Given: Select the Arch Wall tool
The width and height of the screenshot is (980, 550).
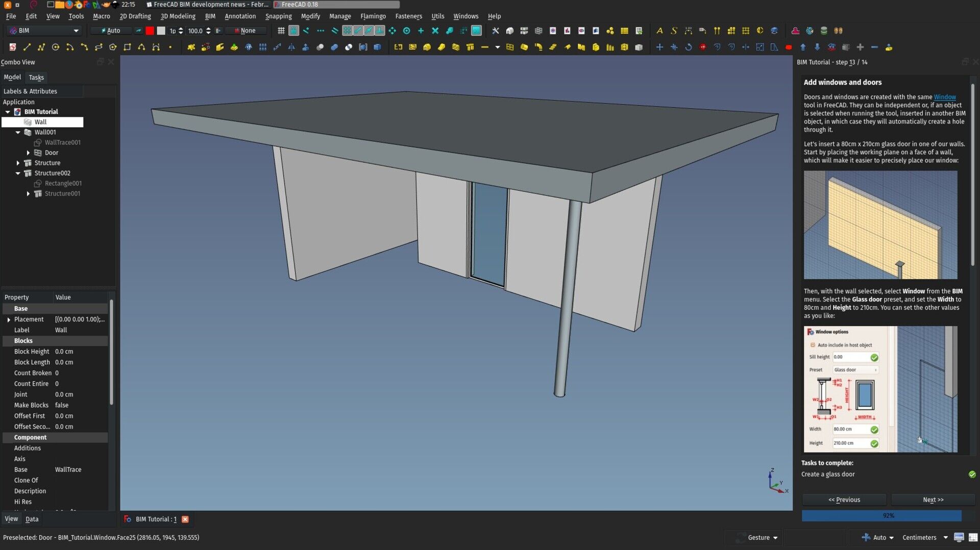Looking at the screenshot, I should tap(456, 47).
